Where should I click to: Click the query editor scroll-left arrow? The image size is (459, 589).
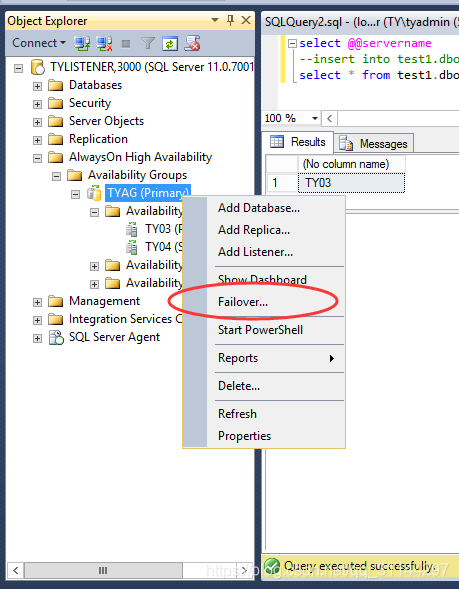pos(329,119)
